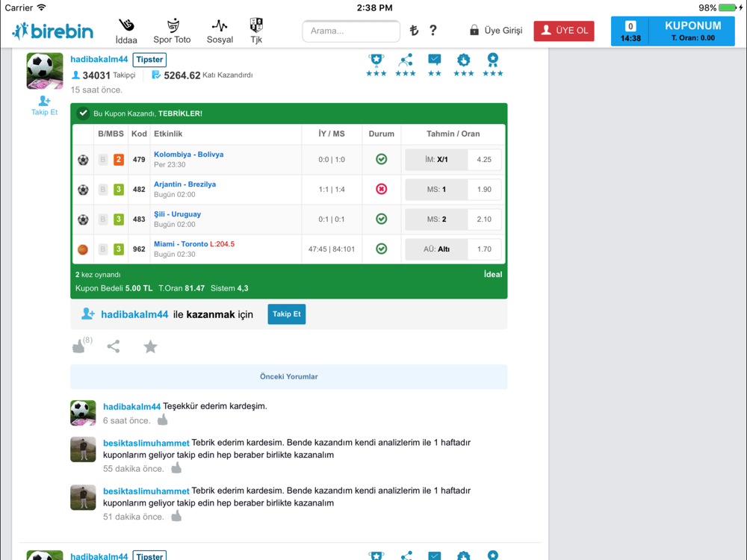Open the Tjk horse racing section
This screenshot has height=560, width=747.
pyautogui.click(x=256, y=31)
